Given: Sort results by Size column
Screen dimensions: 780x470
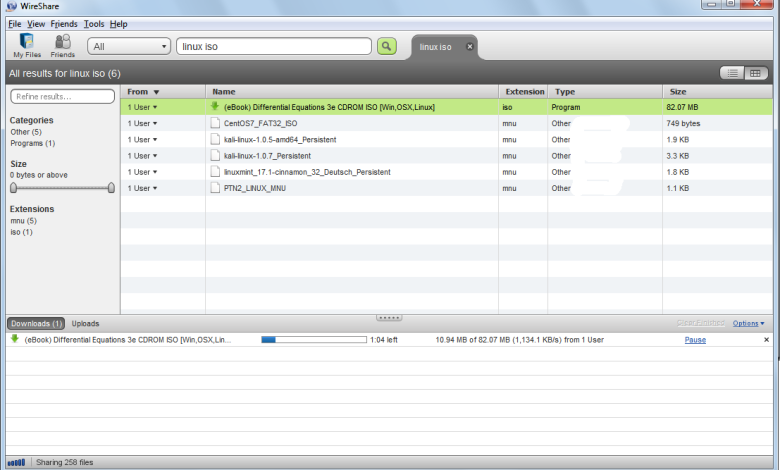Looking at the screenshot, I should [x=717, y=92].
